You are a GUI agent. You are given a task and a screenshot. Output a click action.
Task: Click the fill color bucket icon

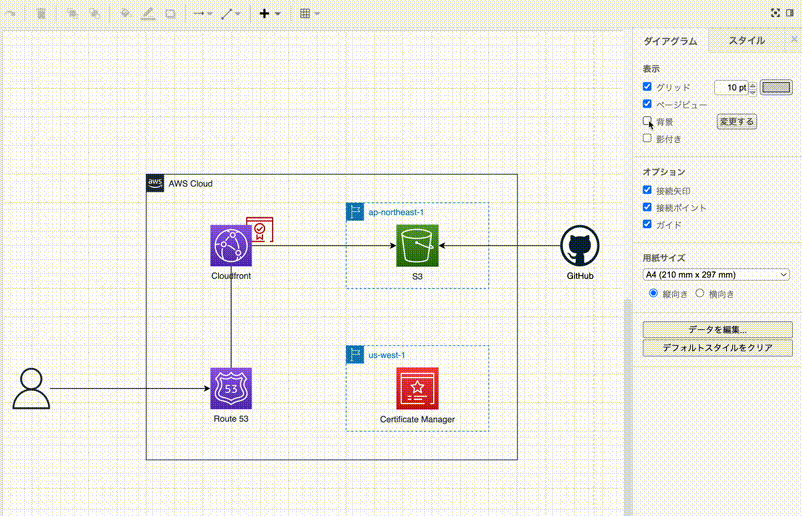click(x=125, y=14)
